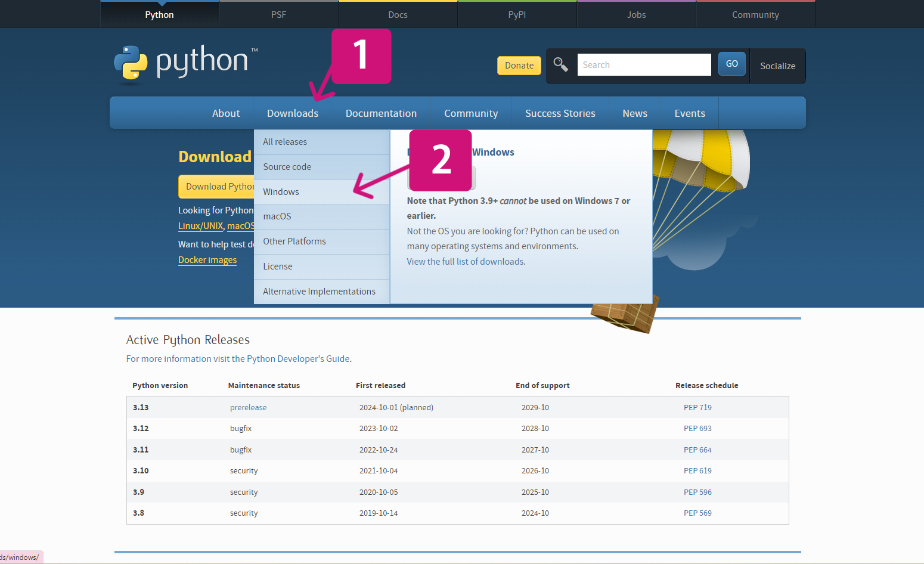Open All releases menu entry

[285, 142]
